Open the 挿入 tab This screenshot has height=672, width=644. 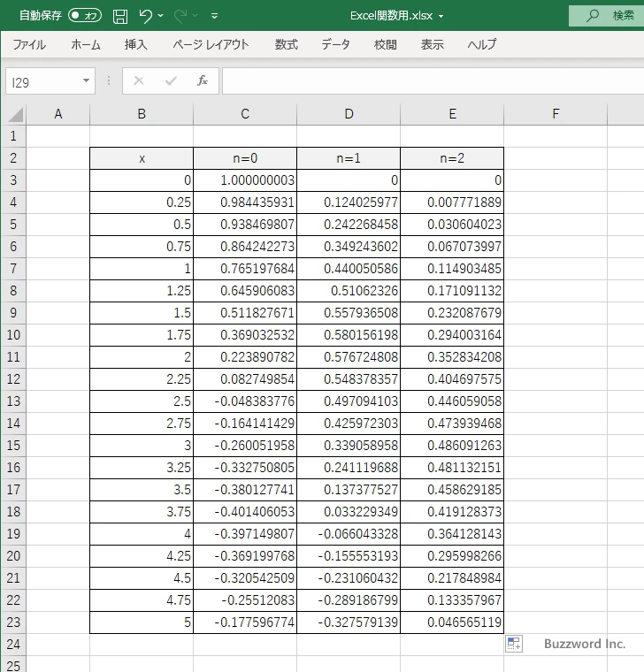tap(136, 44)
